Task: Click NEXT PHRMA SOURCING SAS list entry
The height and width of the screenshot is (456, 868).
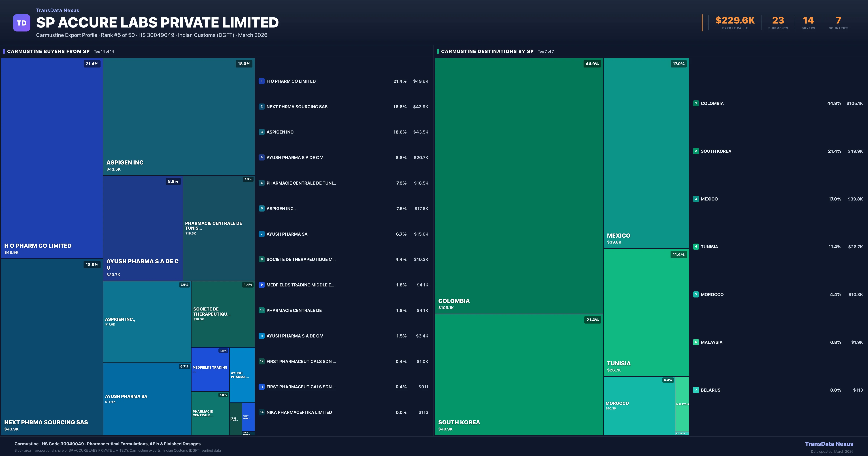Action: [297, 107]
